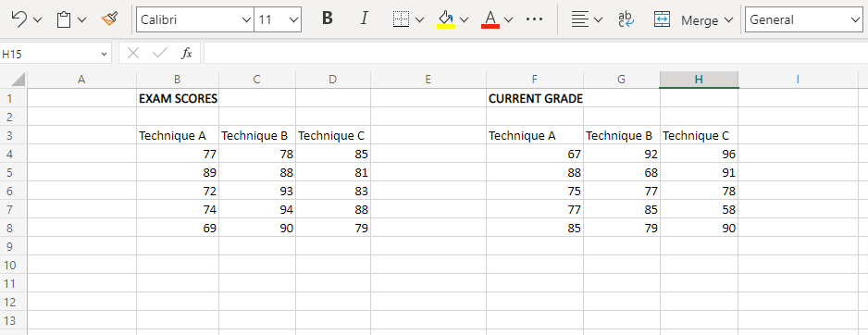Viewport: 868px width, 335px height.
Task: Select cell with value 67
Action: pos(535,154)
